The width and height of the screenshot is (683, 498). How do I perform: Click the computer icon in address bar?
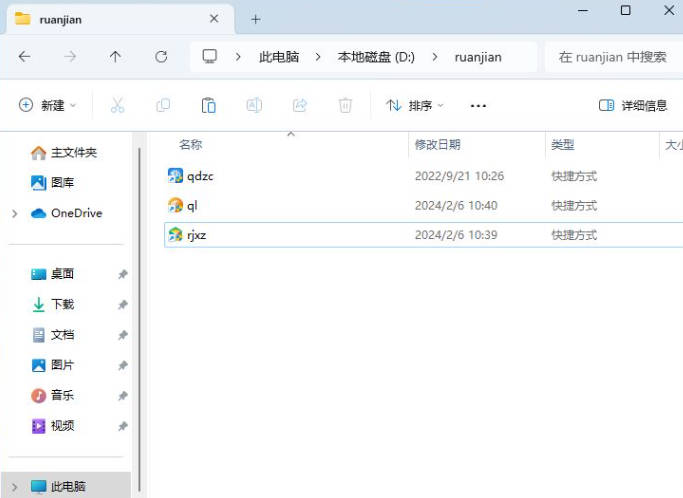pyautogui.click(x=210, y=57)
